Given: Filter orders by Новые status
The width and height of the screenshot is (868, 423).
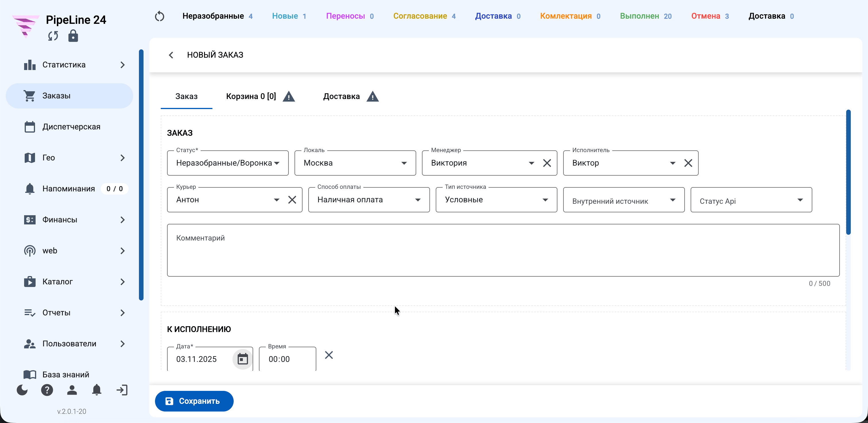Looking at the screenshot, I should click(289, 16).
